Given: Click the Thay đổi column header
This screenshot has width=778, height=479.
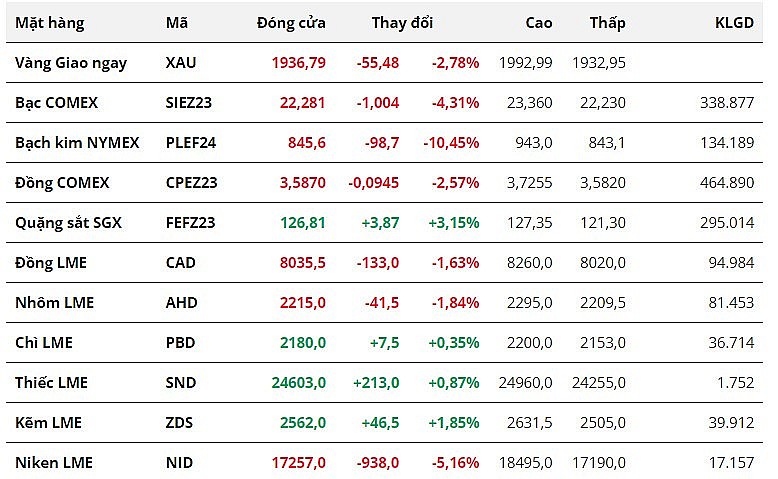Looking at the screenshot, I should (x=401, y=23).
